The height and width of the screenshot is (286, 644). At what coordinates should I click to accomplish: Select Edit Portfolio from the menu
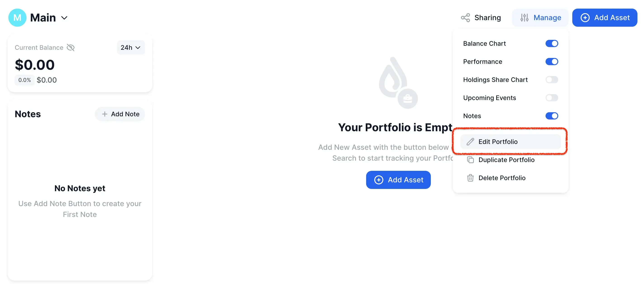click(510, 141)
